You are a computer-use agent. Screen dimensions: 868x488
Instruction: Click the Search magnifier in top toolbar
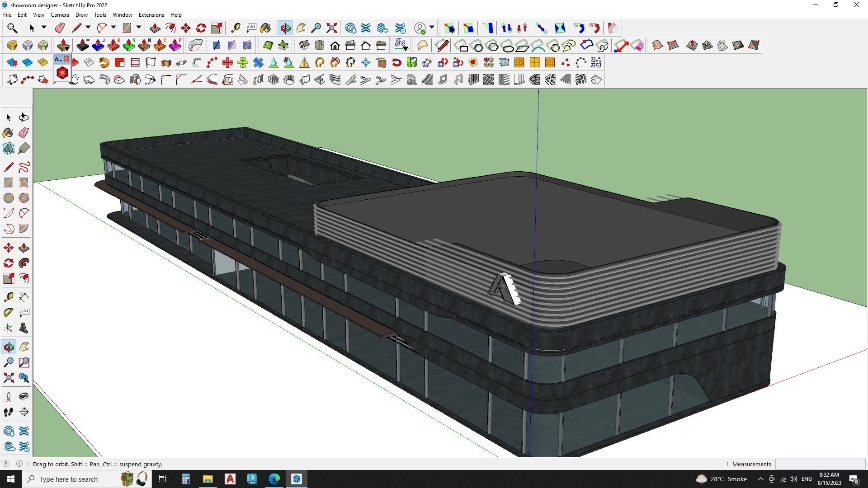[x=12, y=28]
